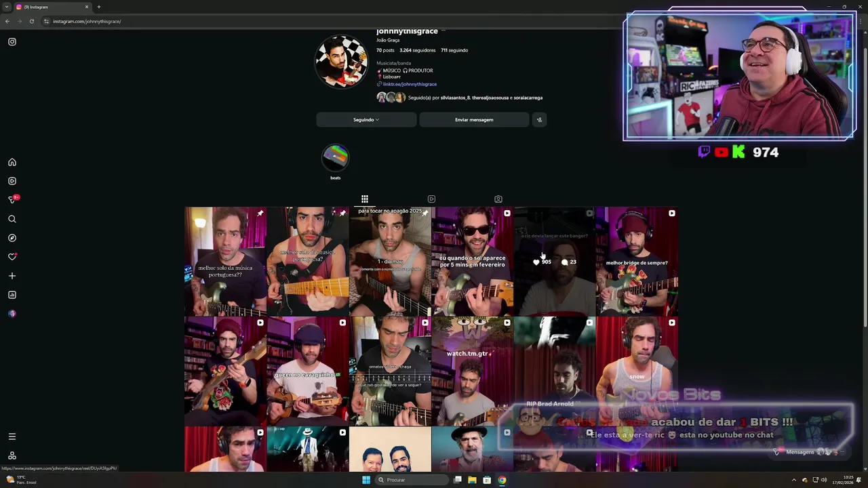Screen dimensions: 868x488
Task: Switch to the tagged photos tab
Action: tap(498, 199)
